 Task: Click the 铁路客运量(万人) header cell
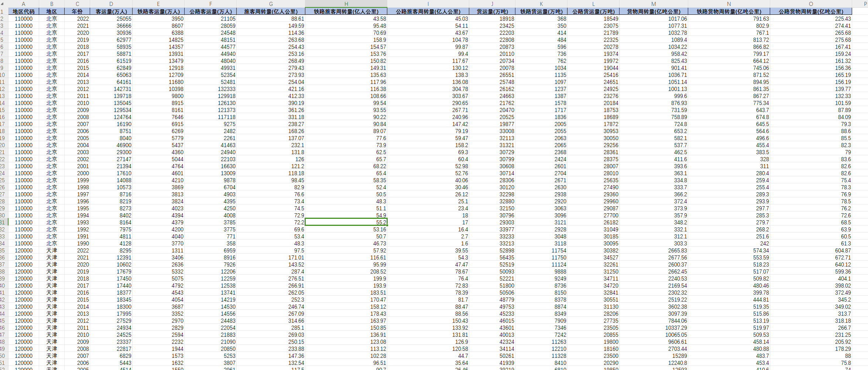[x=158, y=11]
